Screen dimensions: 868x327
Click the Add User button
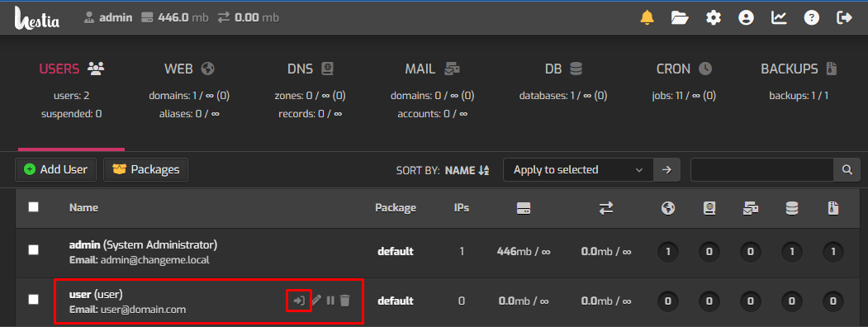[x=55, y=169]
